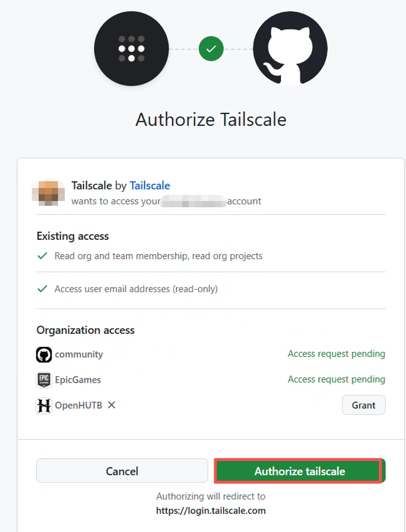
Task: Click checkmark beside Access user email addresses
Action: tap(43, 289)
